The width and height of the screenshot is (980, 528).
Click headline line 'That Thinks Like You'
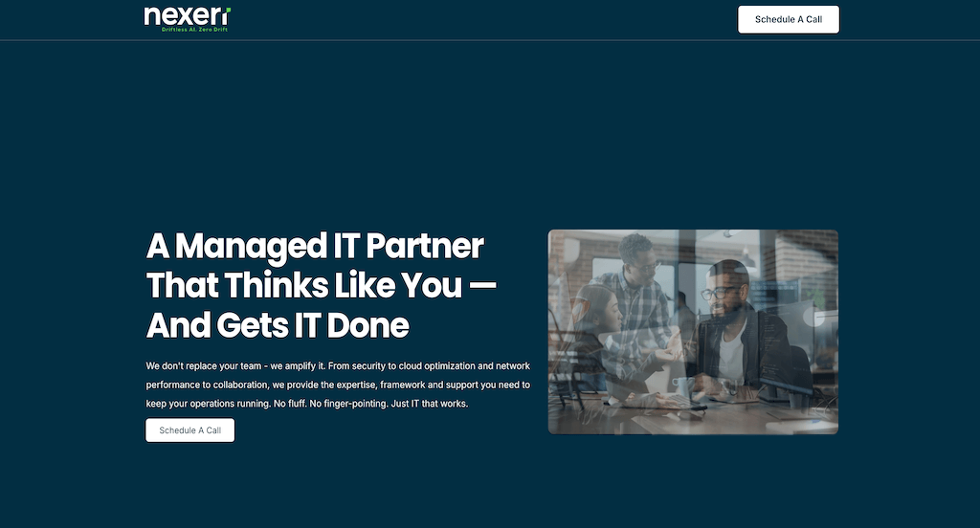pos(304,286)
